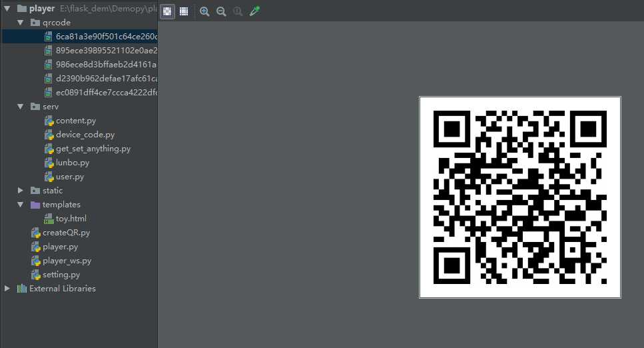Click the zoom in magnifier icon

204,11
